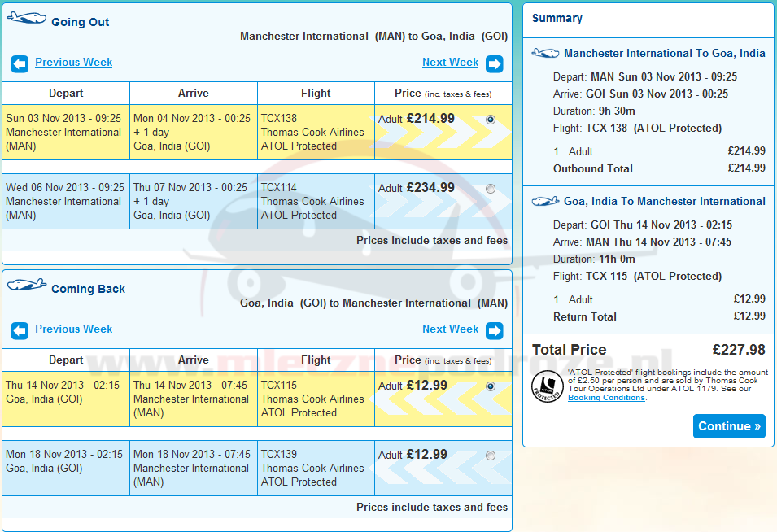
Task: Choose the TCX139 return flight radio
Action: click(x=490, y=456)
